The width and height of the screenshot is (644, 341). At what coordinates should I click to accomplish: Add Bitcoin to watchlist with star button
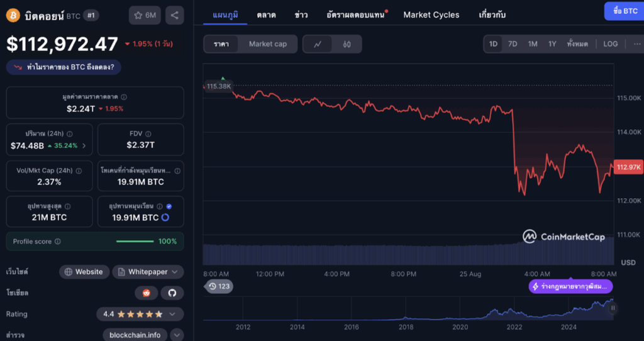pos(145,16)
